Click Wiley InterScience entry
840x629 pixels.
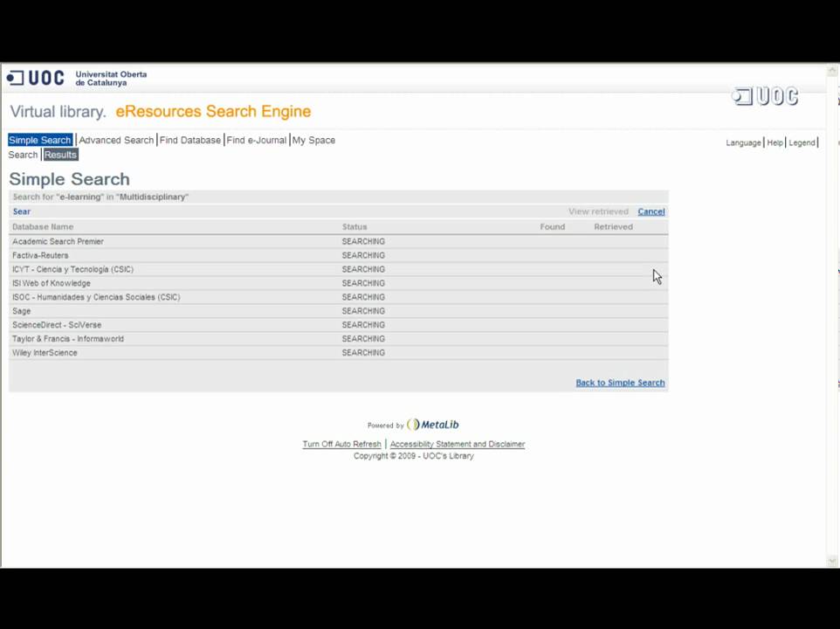point(45,353)
